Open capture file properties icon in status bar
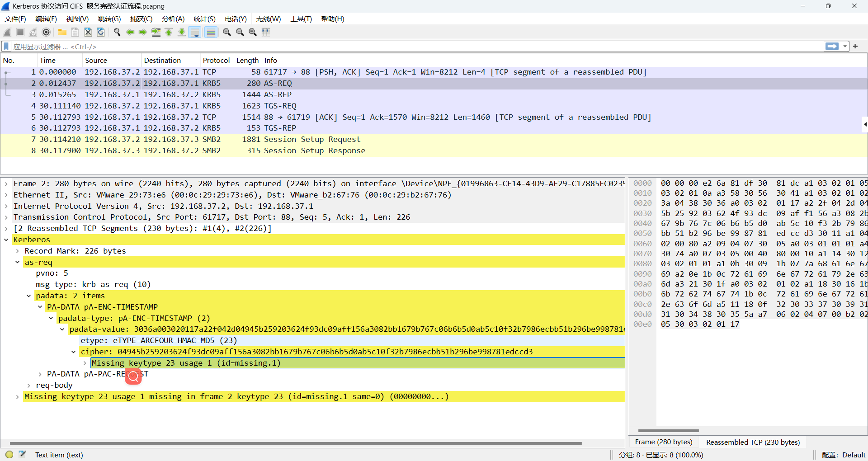Image resolution: width=868 pixels, height=461 pixels. coord(23,455)
